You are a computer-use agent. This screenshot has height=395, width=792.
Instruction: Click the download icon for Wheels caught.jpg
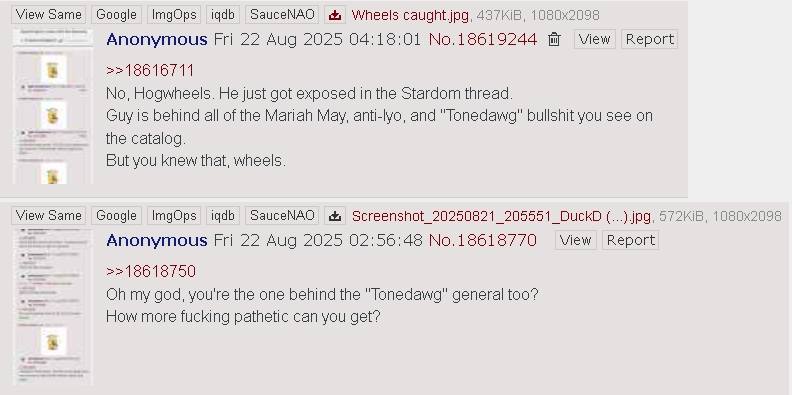[335, 15]
